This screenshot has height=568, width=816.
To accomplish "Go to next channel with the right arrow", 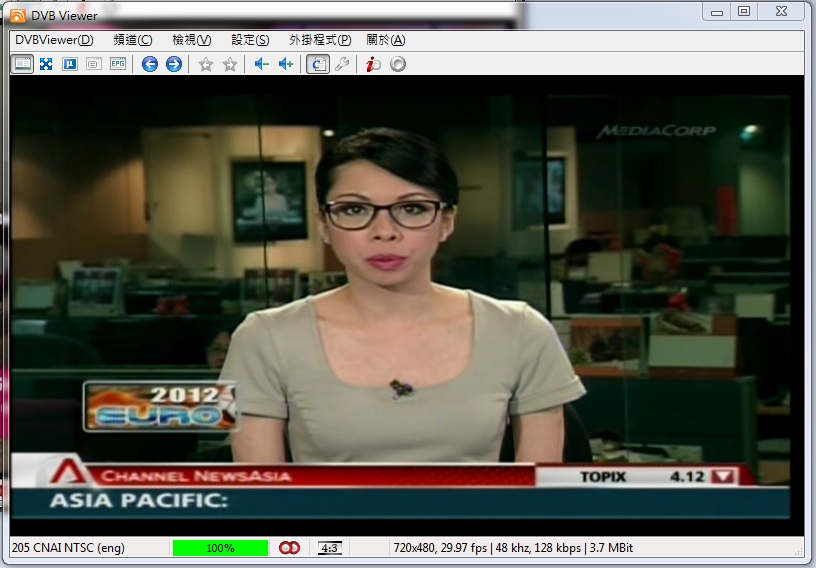I will pyautogui.click(x=174, y=64).
